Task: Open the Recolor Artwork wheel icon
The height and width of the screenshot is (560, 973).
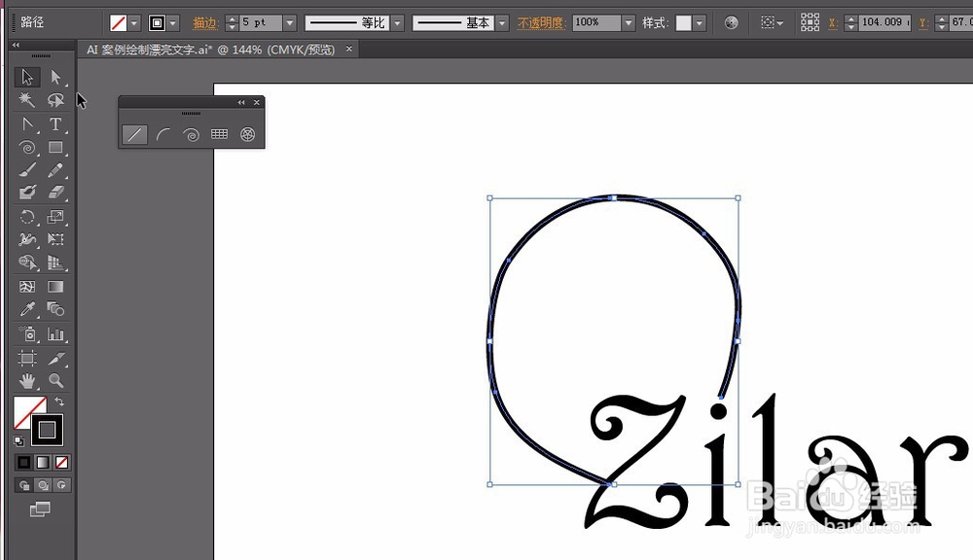Action: pos(732,23)
